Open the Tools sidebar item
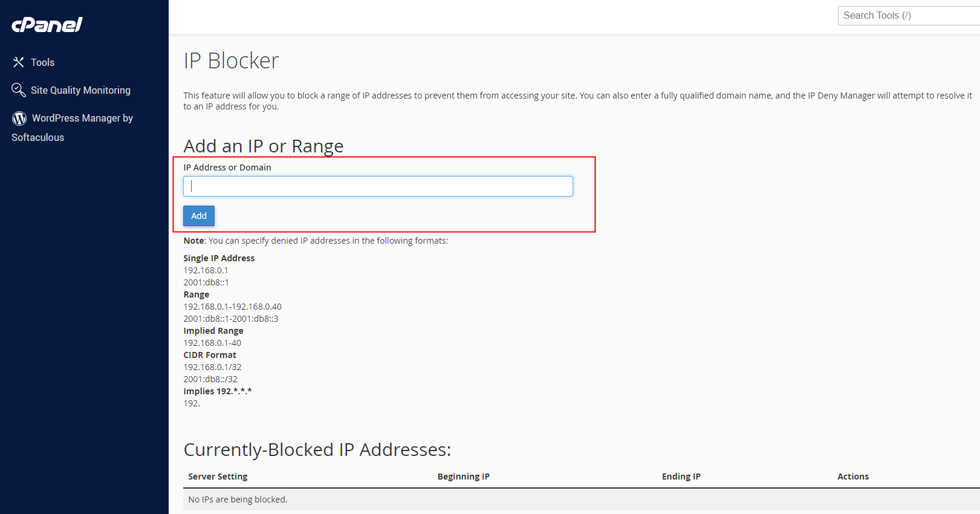This screenshot has height=514, width=980. pos(42,62)
